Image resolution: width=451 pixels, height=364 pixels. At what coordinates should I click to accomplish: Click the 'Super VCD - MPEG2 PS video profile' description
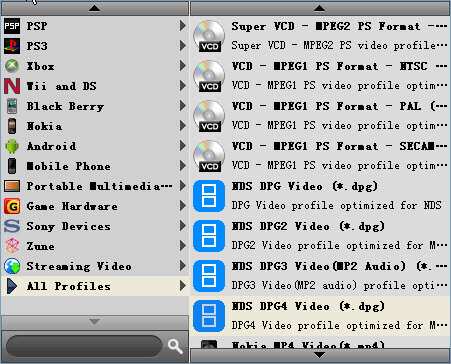coord(339,45)
